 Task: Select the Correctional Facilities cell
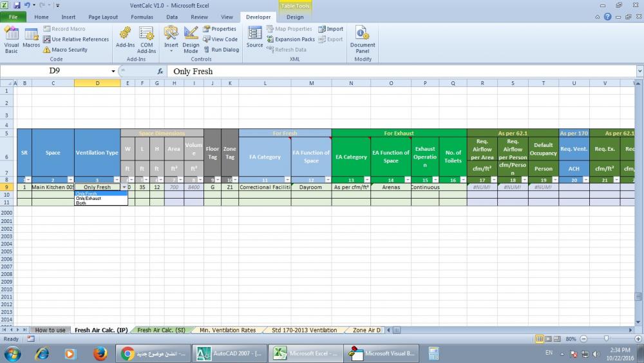pyautogui.click(x=265, y=187)
